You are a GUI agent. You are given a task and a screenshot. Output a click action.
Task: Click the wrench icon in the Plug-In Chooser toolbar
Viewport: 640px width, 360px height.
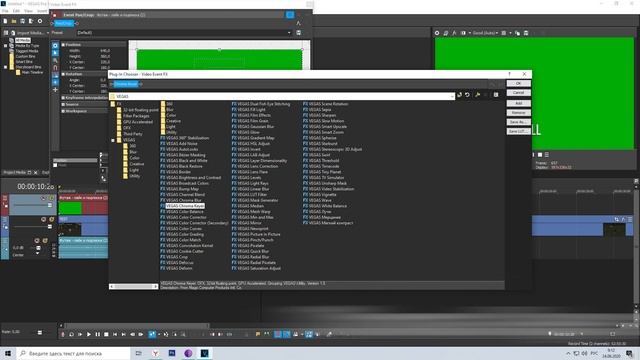click(477, 95)
